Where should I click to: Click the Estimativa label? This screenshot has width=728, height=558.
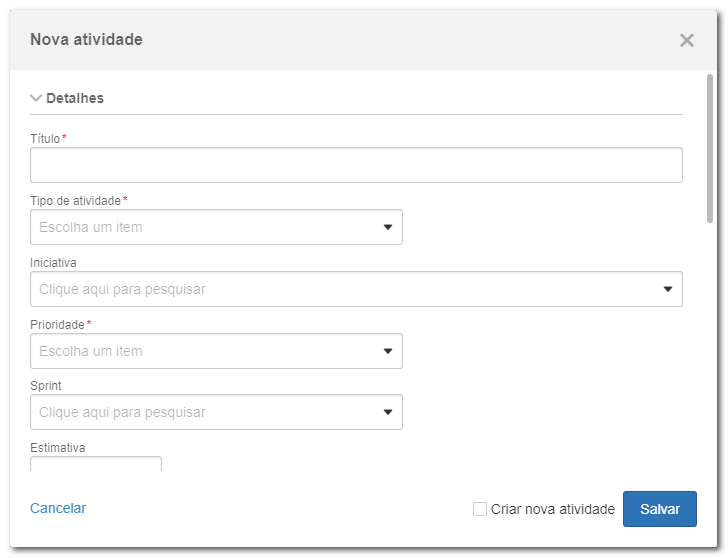(58, 448)
